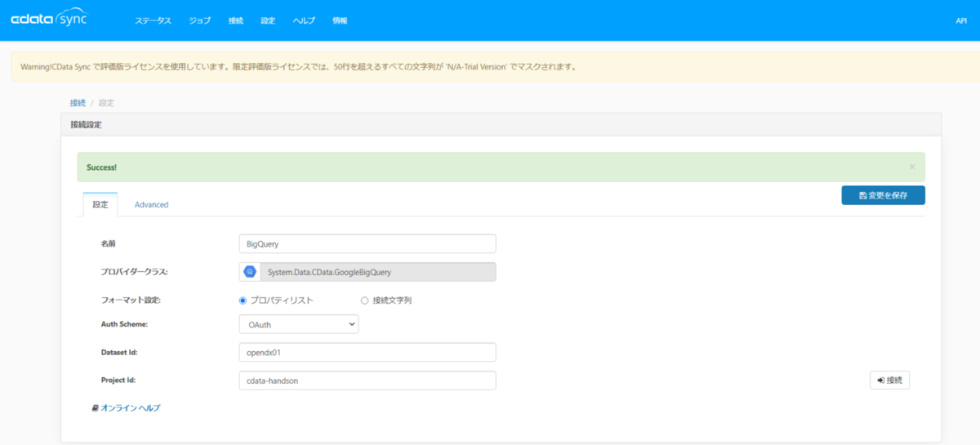
Task: Click the API link in the header
Action: pyautogui.click(x=961, y=21)
